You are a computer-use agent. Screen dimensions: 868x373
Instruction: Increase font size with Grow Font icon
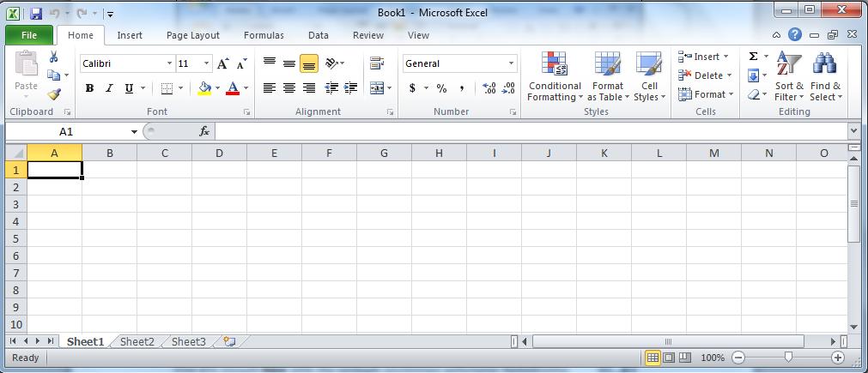click(x=222, y=63)
